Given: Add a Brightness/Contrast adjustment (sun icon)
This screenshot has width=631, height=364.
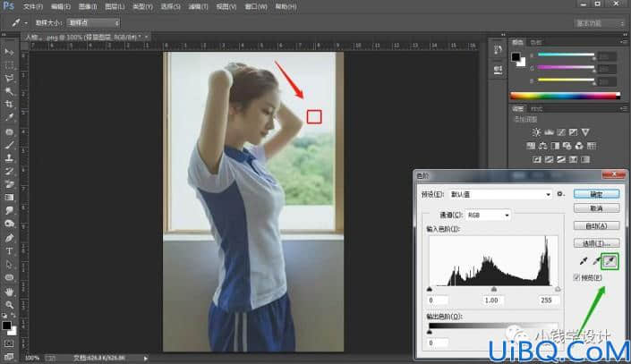Looking at the screenshot, I should pos(536,132).
